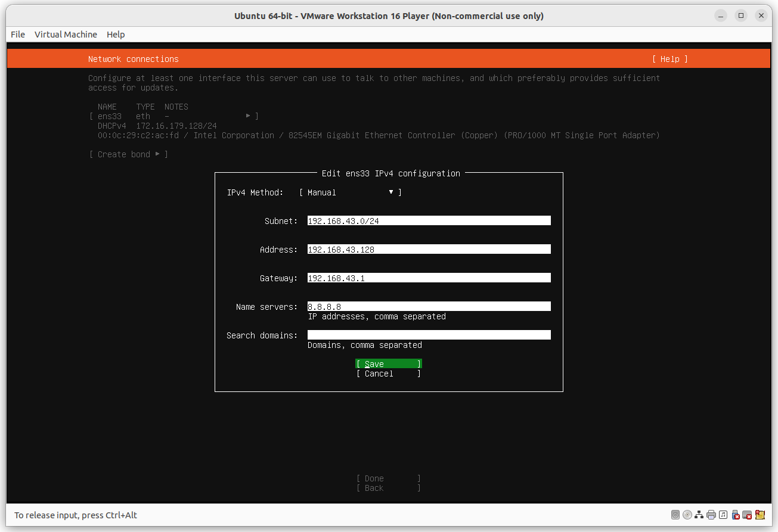Open the IPv4 Method dropdown
The image size is (778, 532).
[x=390, y=192]
